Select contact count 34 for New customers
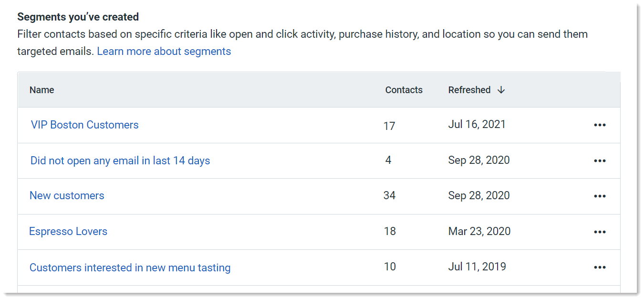The height and width of the screenshot is (300, 644). 389,195
